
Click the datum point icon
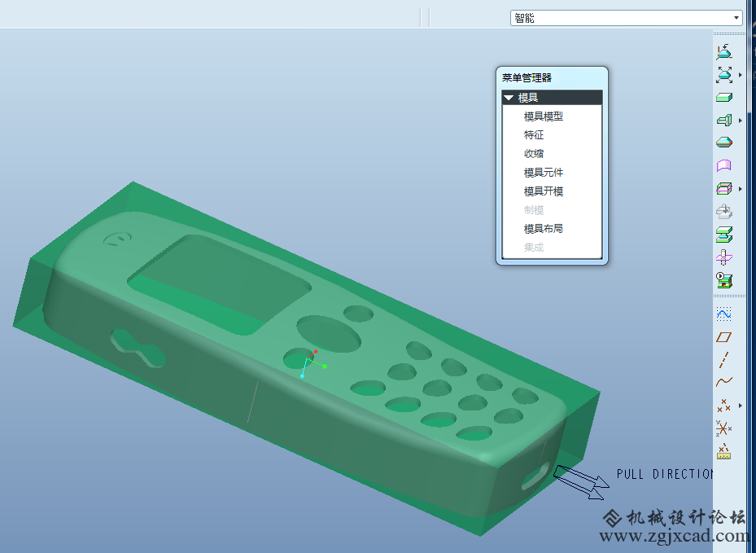click(724, 406)
